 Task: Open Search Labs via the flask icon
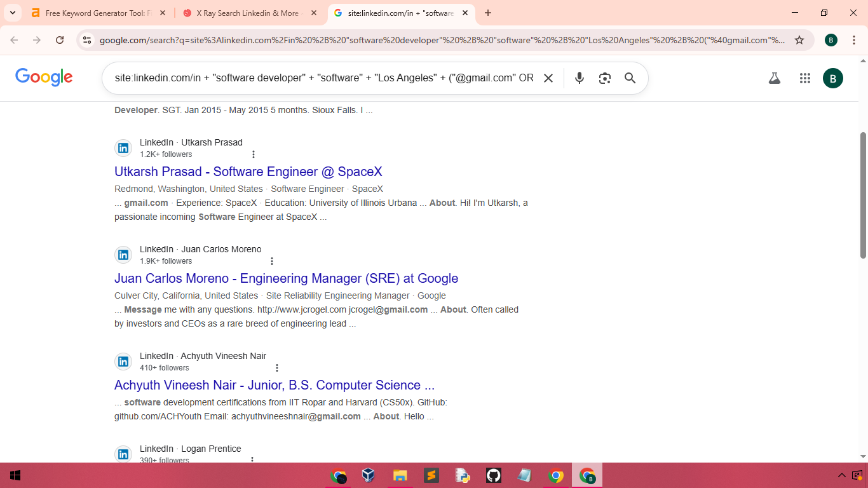pos(774,78)
